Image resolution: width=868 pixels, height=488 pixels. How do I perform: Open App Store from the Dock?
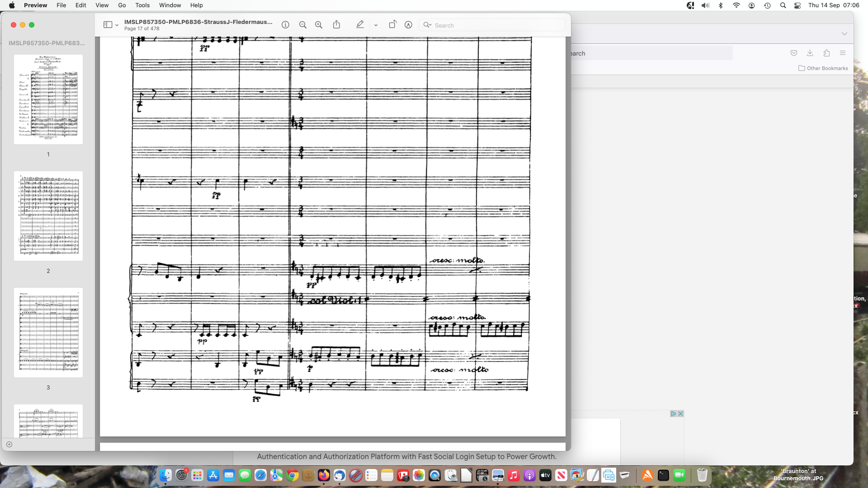pos(213,475)
